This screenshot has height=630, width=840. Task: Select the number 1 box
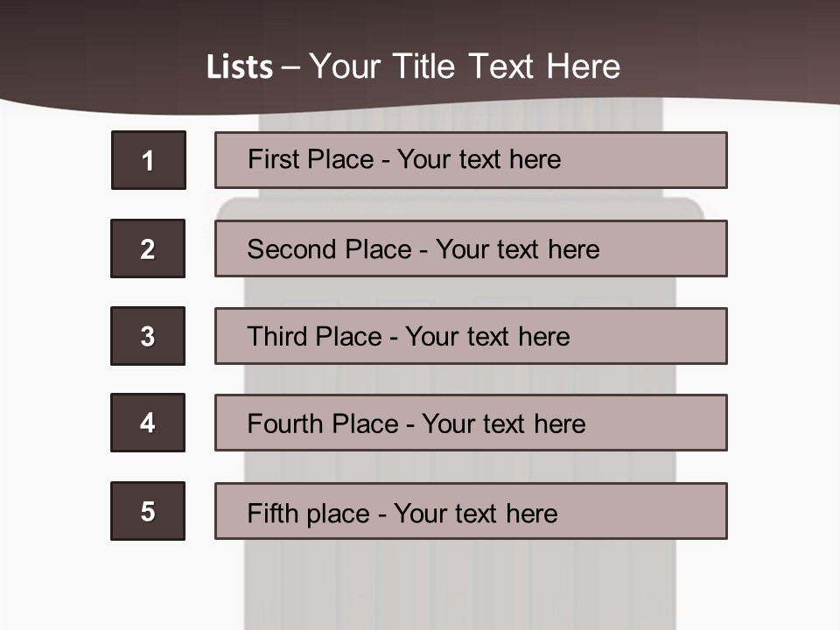point(148,160)
